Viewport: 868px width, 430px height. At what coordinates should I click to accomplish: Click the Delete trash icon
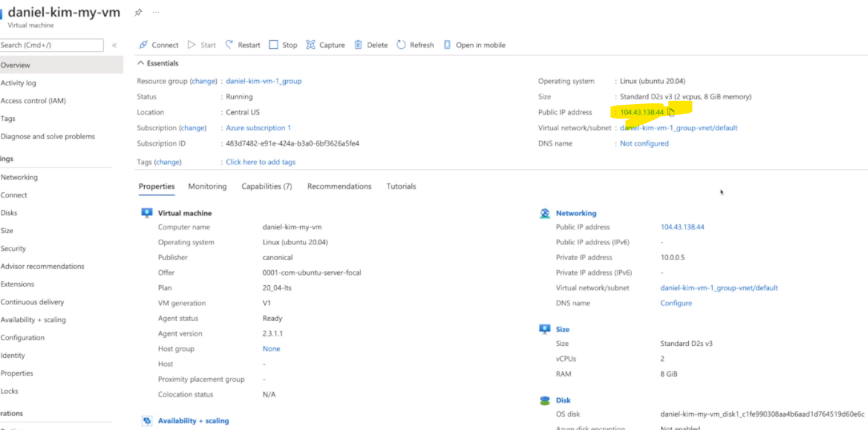358,45
